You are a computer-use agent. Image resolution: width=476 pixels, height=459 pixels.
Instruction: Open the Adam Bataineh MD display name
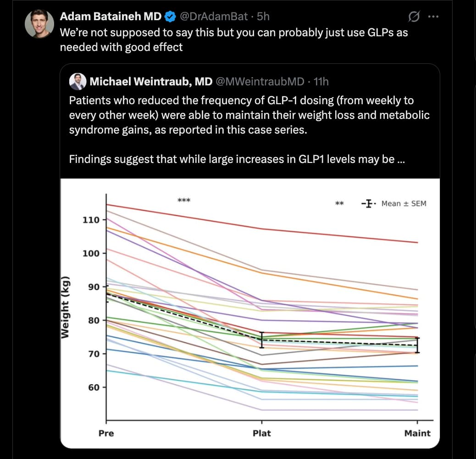point(111,17)
